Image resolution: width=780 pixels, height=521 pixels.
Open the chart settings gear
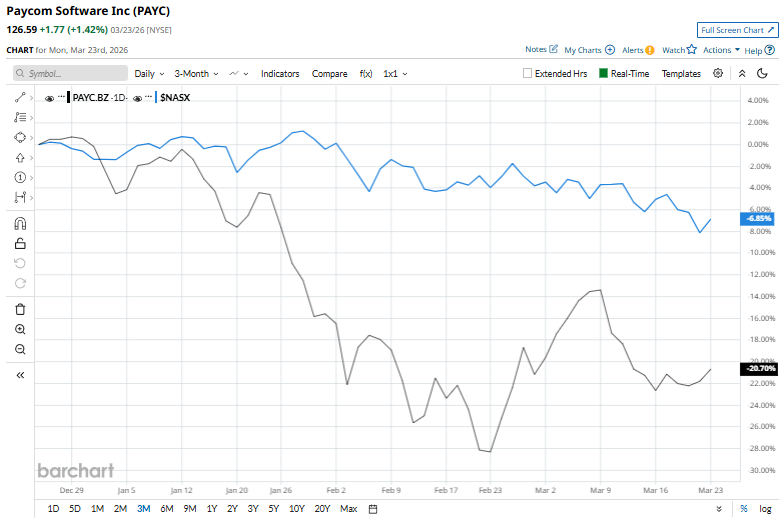pyautogui.click(x=718, y=73)
